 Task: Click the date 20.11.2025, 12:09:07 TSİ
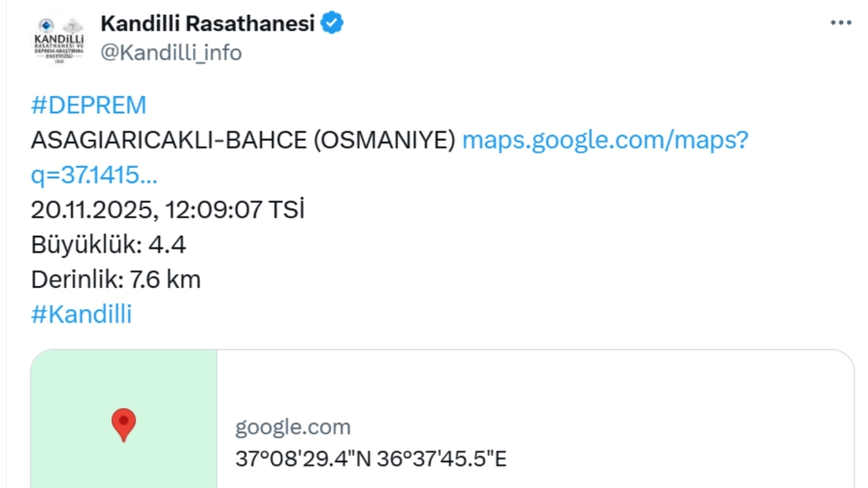click(x=167, y=209)
